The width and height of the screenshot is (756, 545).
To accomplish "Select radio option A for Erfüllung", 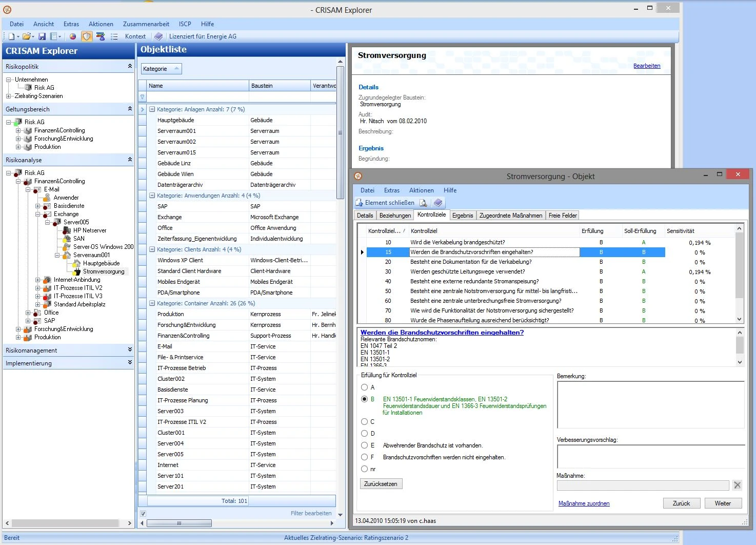I will [364, 387].
